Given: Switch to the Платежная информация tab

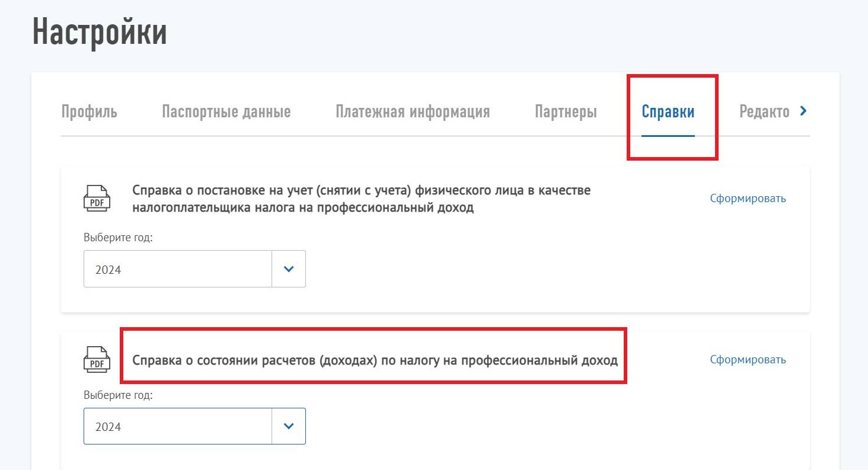Looking at the screenshot, I should [x=413, y=111].
